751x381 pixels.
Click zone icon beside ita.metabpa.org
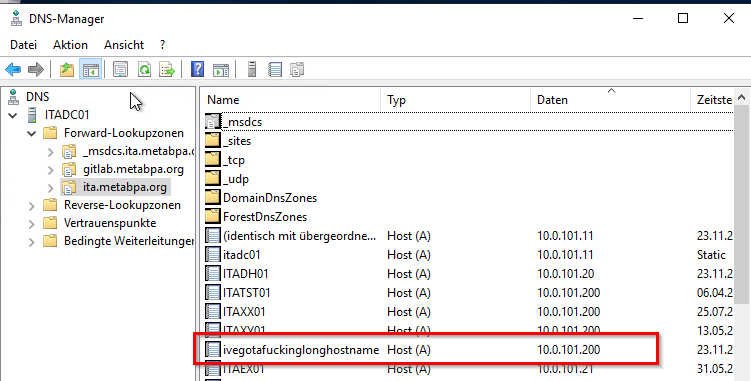[x=69, y=187]
